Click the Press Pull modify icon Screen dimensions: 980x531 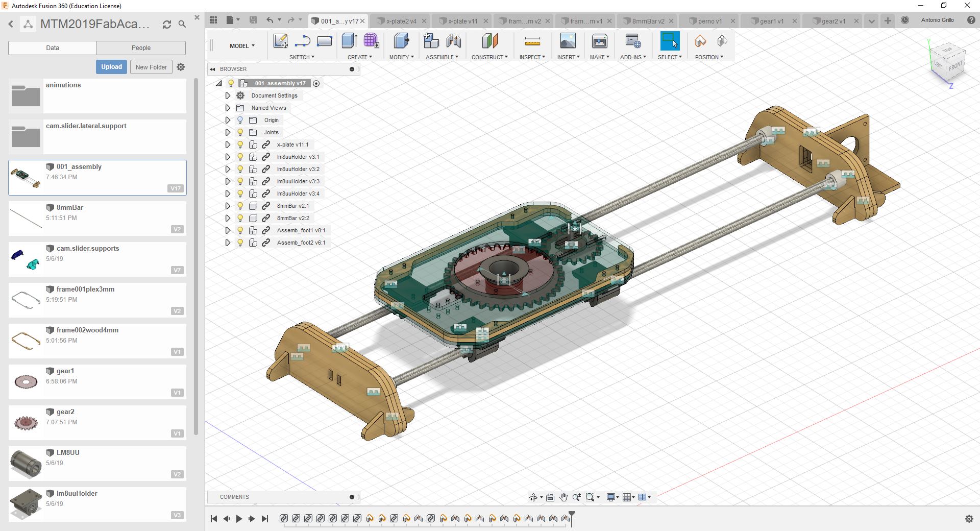(x=401, y=41)
